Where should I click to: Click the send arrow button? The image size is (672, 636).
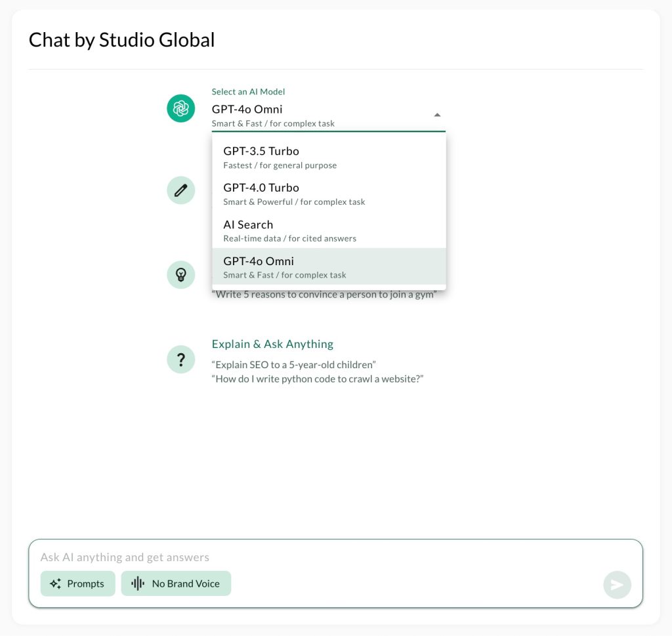[x=617, y=585]
